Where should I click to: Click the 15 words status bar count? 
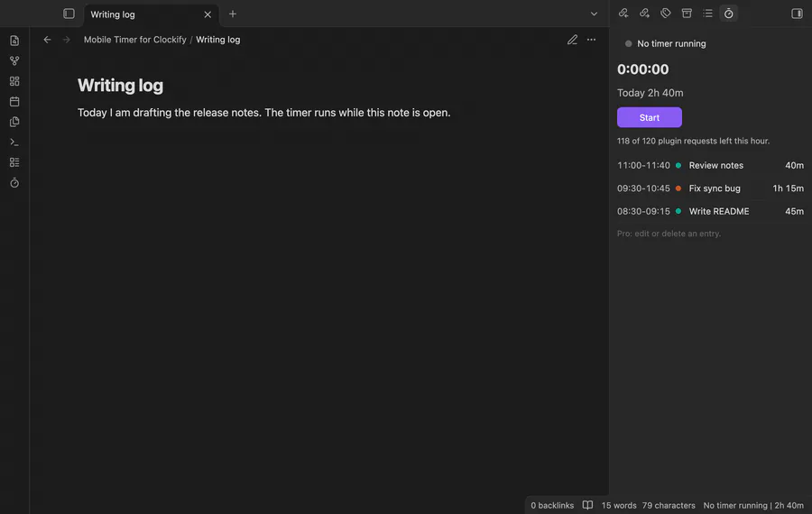coord(619,505)
